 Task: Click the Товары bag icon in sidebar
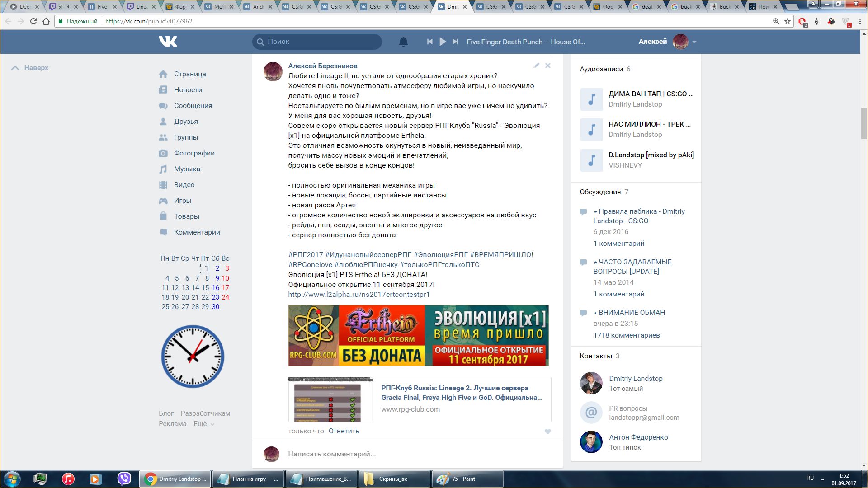pos(163,216)
